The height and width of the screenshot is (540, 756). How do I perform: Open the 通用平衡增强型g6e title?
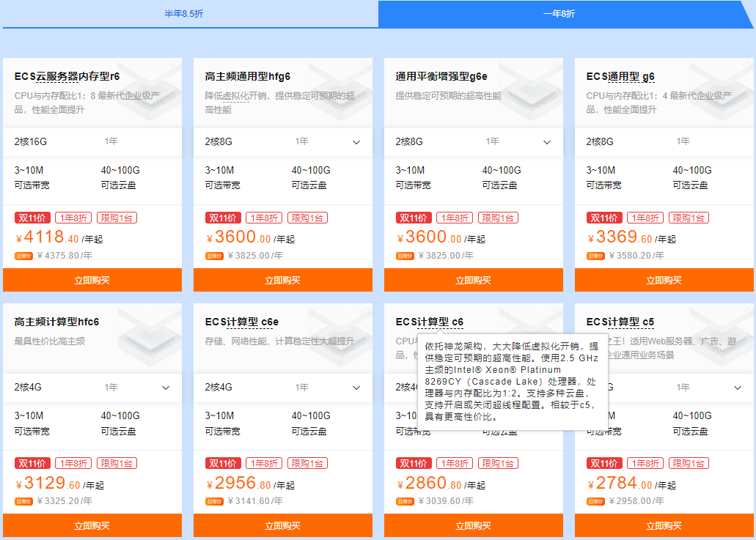click(441, 77)
